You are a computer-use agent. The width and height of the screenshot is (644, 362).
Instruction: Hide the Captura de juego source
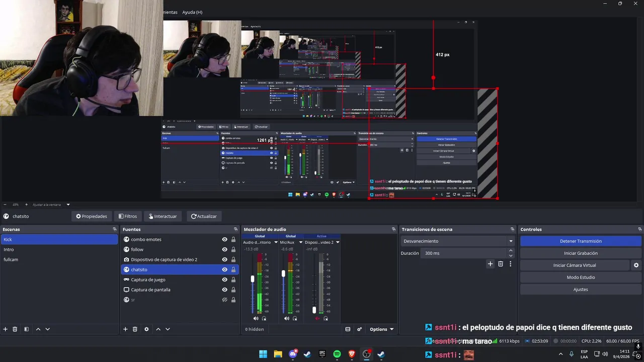coord(224,280)
